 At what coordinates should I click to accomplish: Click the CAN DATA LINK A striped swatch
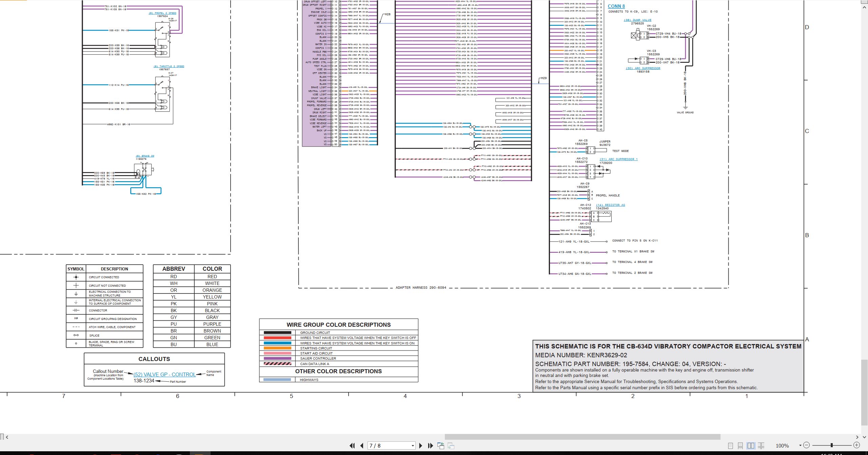pos(277,364)
